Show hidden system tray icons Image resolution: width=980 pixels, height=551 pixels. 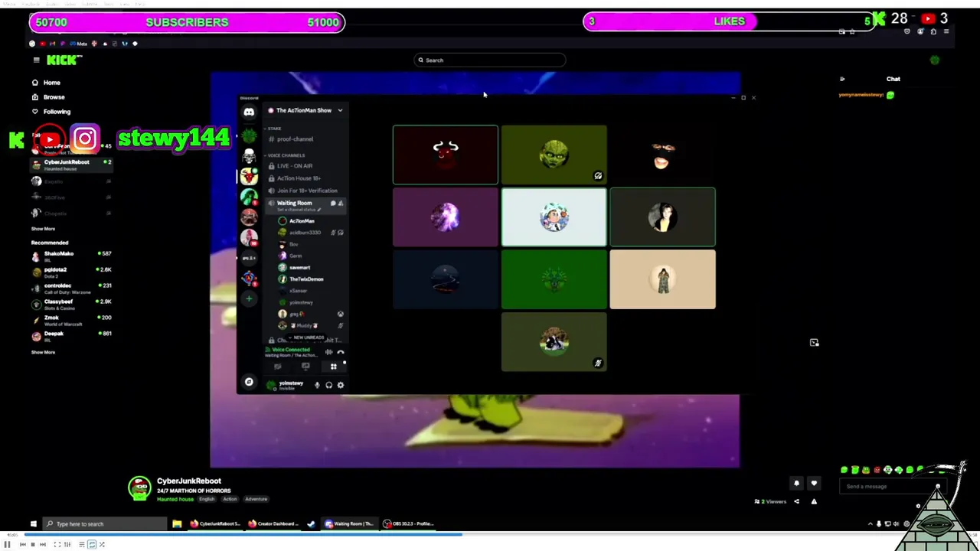pyautogui.click(x=870, y=524)
